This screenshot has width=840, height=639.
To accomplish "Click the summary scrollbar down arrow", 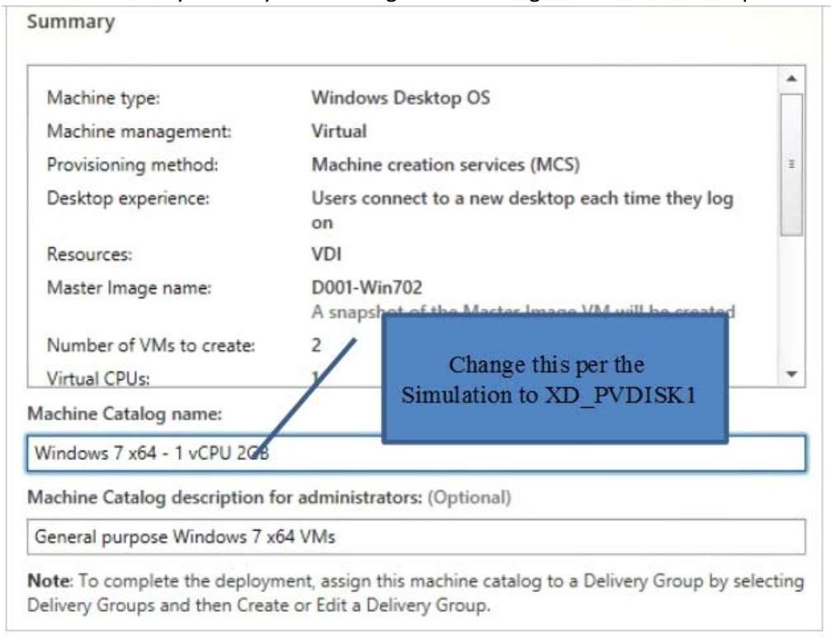I will (x=791, y=374).
